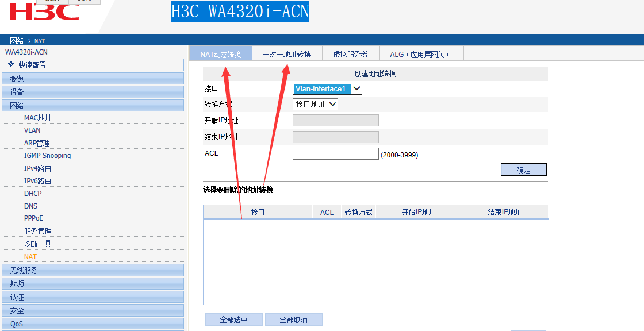Open the 快速配置 quick setup item
This screenshot has width=644, height=331.
[93, 65]
